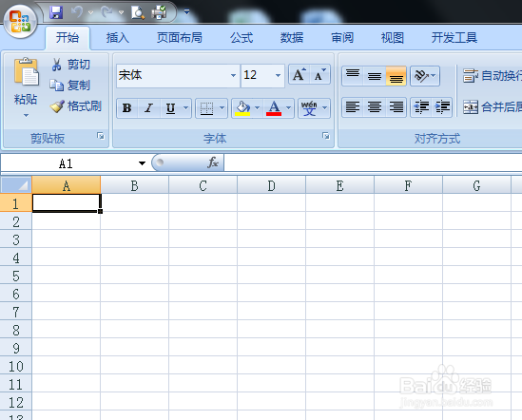This screenshot has width=522, height=420.
Task: Activate the 格式刷 format painter
Action: pos(76,106)
